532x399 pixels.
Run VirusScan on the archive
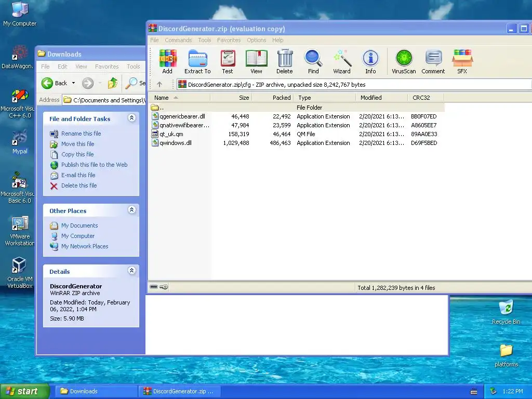(404, 62)
